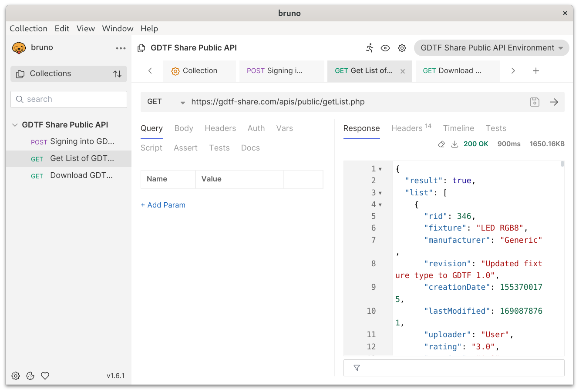The height and width of the screenshot is (392, 579).
Task: Click the Collections header button
Action: [x=69, y=74]
